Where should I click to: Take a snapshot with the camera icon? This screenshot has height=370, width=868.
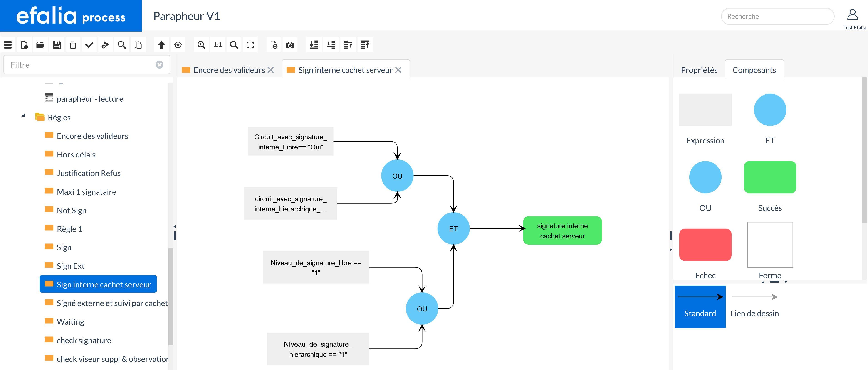tap(290, 44)
